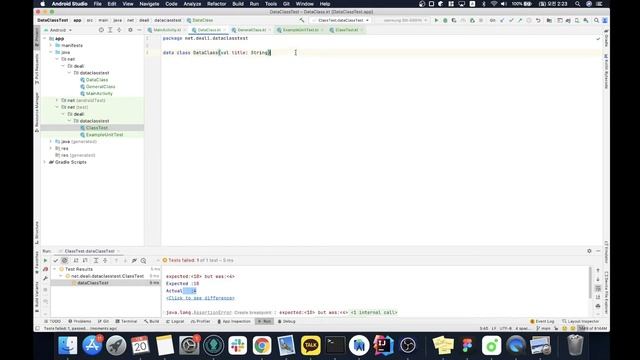
Task: Click the 'Click to see difference' link
Action: click(x=200, y=298)
